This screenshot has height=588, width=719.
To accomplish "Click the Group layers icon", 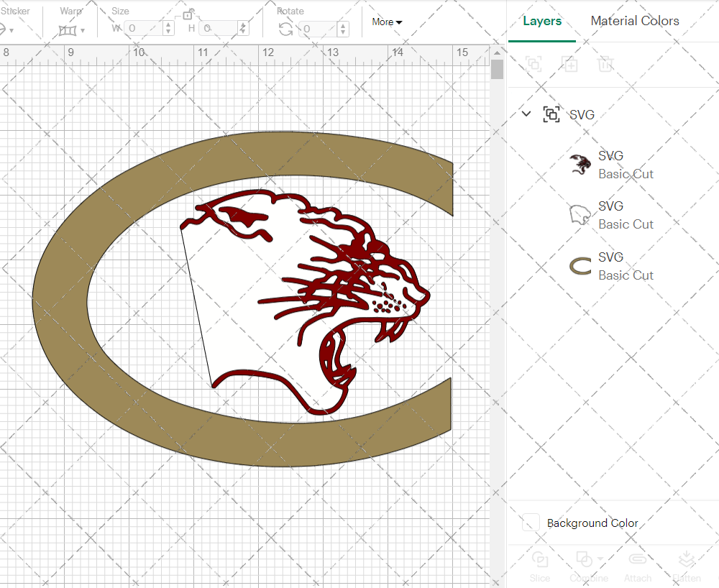I will 533,64.
